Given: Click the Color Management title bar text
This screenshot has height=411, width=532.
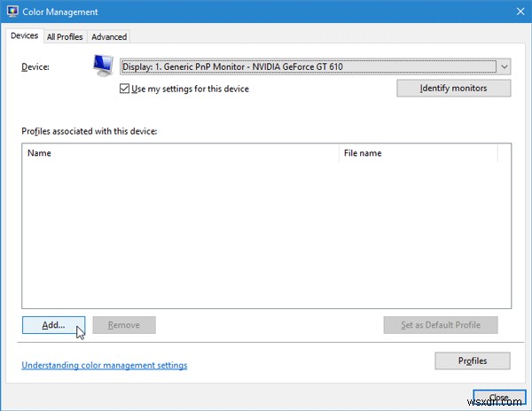Looking at the screenshot, I should 61,12.
